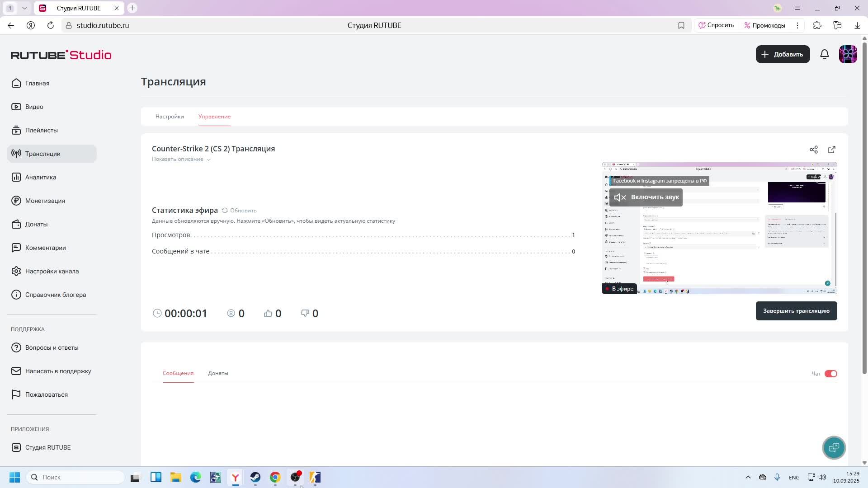Click the user avatar at top right
868x488 pixels.
[848, 54]
